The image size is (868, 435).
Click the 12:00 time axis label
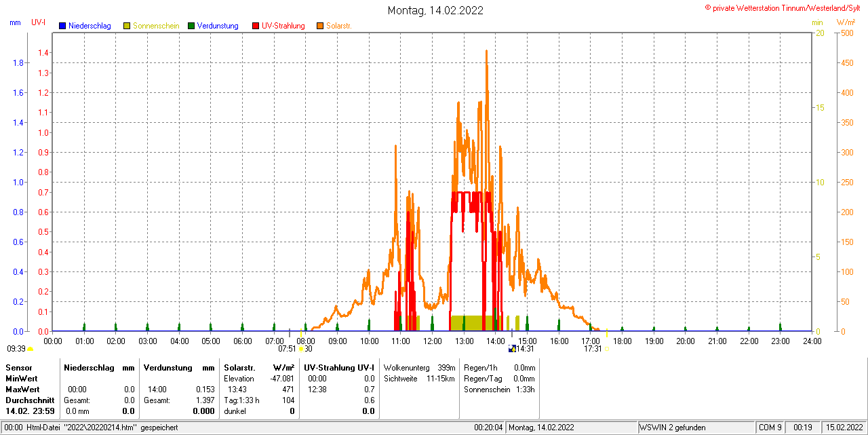(433, 341)
